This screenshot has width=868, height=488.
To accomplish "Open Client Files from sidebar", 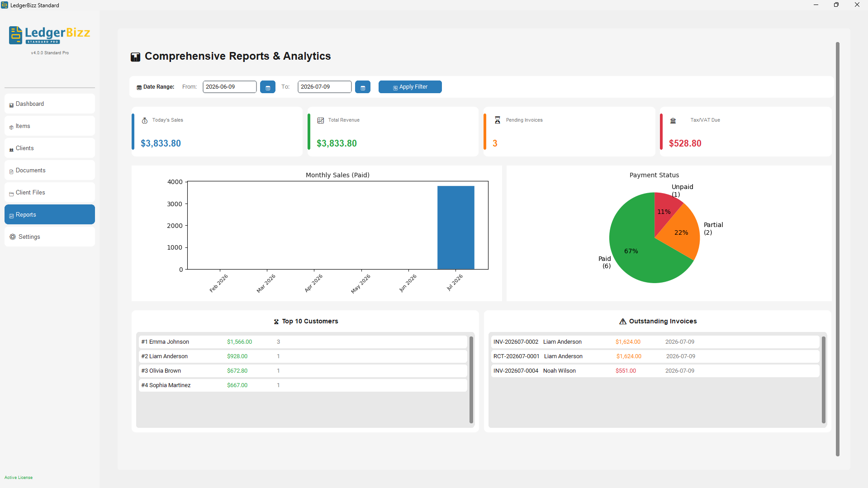I will (50, 192).
